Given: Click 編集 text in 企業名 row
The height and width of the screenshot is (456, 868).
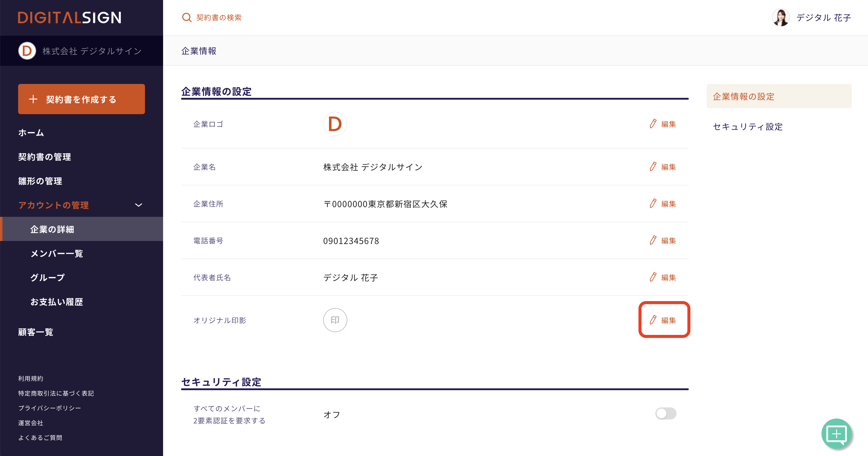Looking at the screenshot, I should 669,167.
